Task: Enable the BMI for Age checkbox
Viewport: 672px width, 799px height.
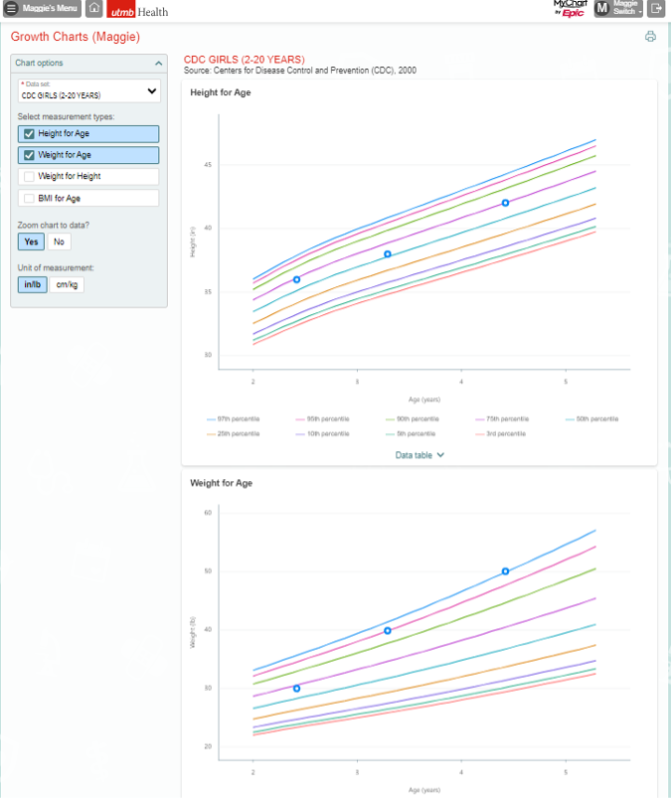Action: pyautogui.click(x=30, y=199)
